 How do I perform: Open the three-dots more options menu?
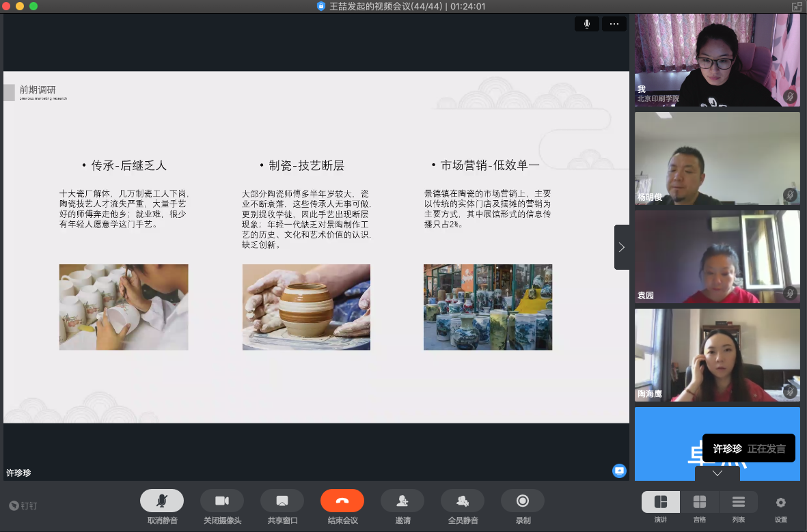tap(614, 24)
